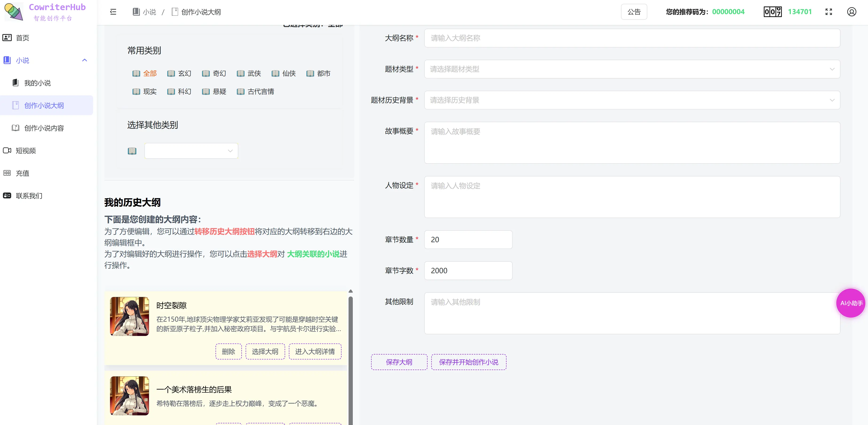
Task: Click the book icon beside 奇幻
Action: click(206, 73)
